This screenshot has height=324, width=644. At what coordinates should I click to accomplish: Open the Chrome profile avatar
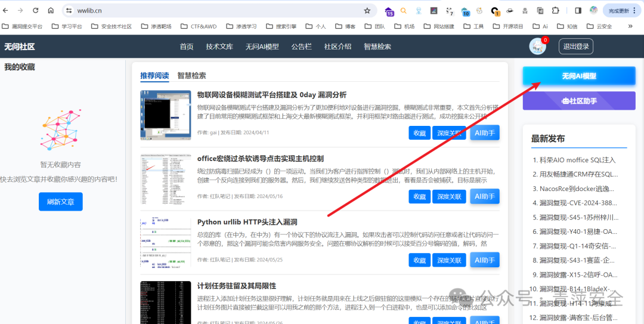pos(593,10)
